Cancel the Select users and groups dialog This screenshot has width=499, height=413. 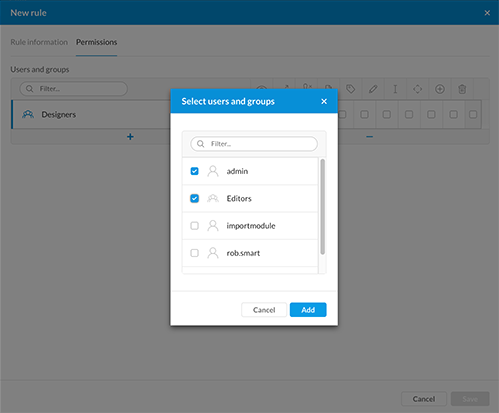click(x=264, y=310)
